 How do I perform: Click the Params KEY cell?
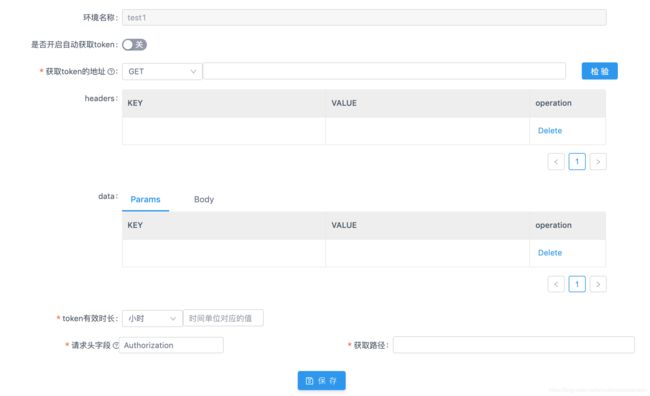click(x=224, y=253)
